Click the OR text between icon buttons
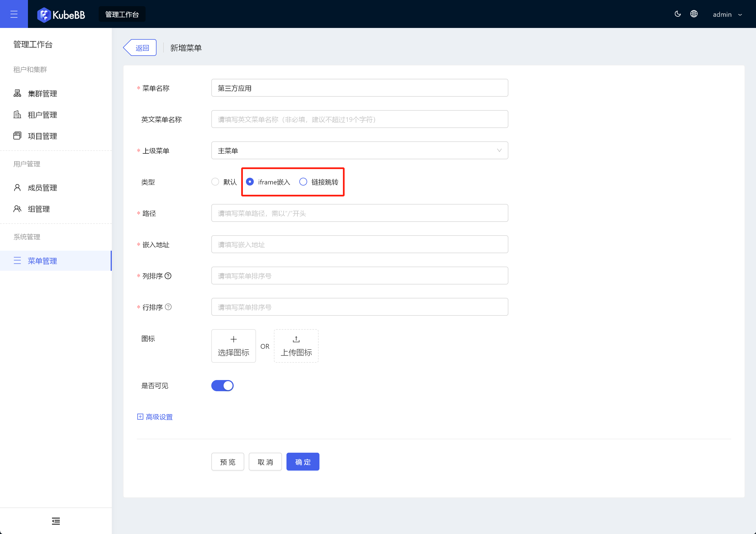 point(265,346)
